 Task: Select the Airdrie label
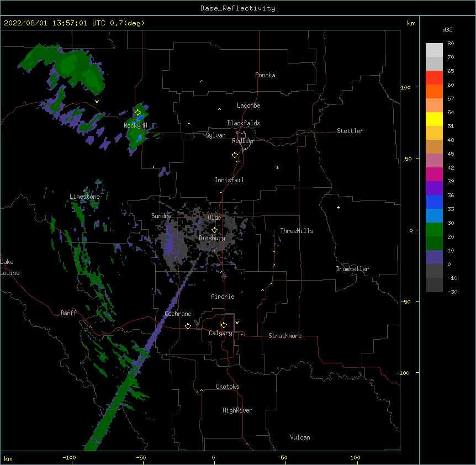coord(223,297)
